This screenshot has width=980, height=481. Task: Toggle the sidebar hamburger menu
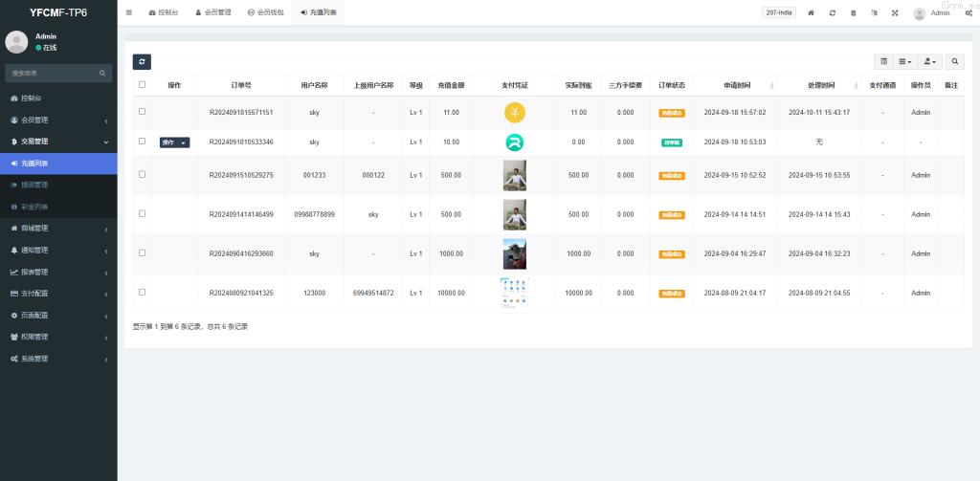(x=129, y=12)
